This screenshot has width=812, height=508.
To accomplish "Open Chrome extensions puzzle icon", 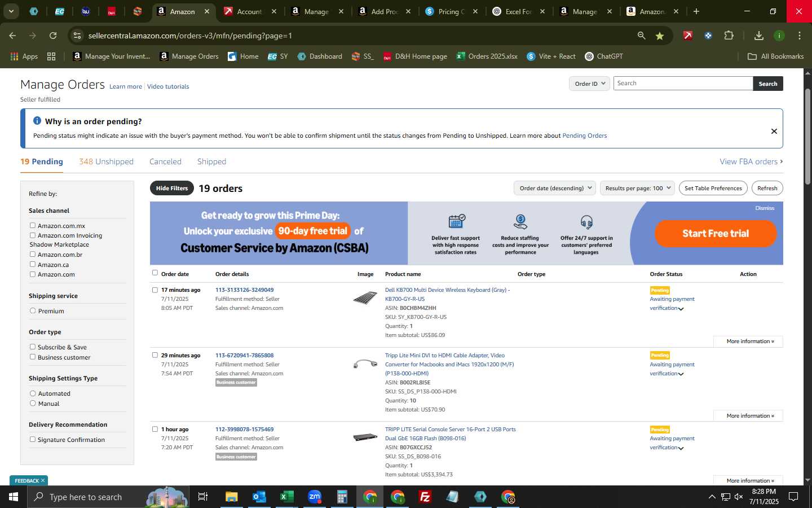I will 729,36.
